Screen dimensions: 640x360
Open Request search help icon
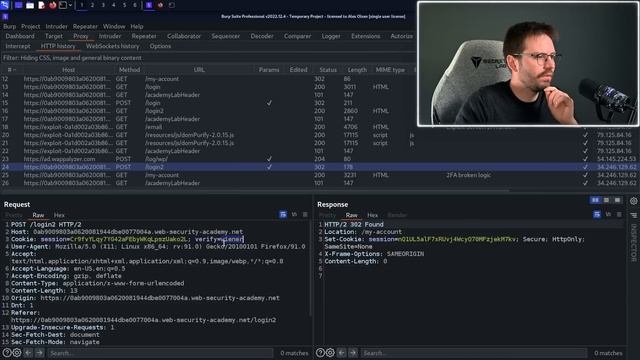(x=7, y=353)
